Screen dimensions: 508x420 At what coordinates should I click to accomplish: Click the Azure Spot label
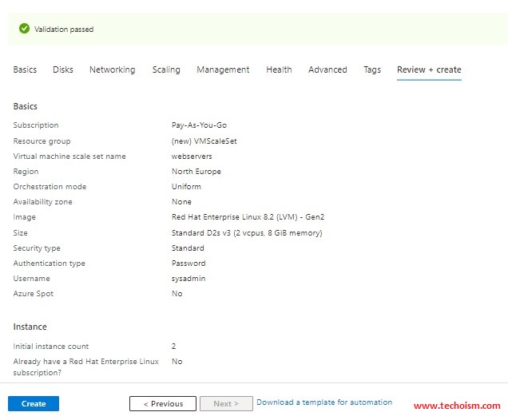pyautogui.click(x=34, y=294)
